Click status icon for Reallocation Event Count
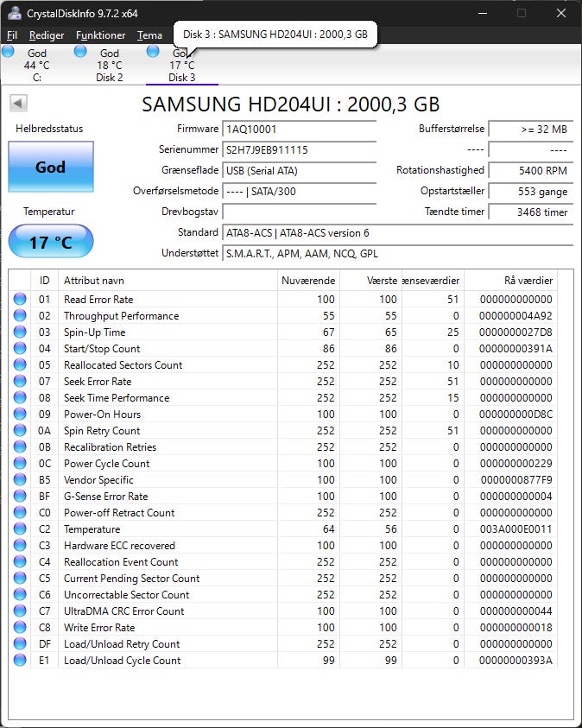Screen dimensions: 582x728 coord(20,562)
